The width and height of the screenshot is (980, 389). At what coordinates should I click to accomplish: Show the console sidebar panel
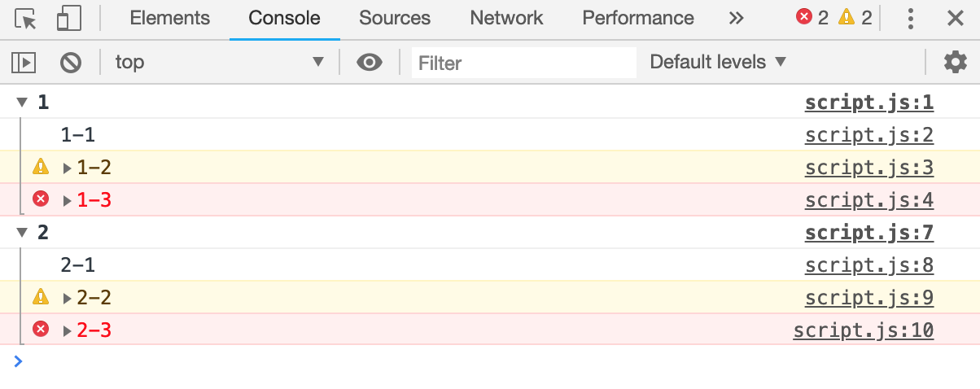(24, 62)
